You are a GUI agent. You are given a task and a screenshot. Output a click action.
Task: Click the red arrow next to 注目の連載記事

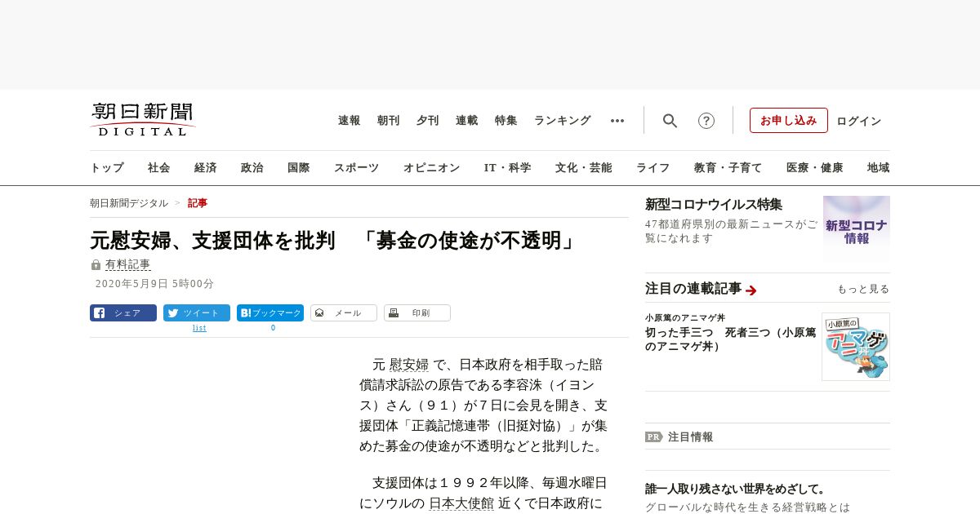pyautogui.click(x=751, y=290)
